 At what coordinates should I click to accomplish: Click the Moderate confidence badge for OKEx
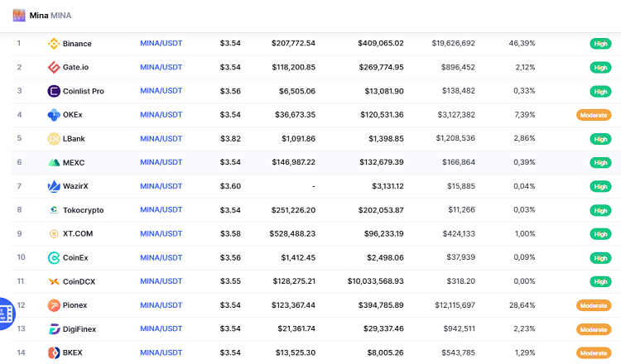(593, 114)
